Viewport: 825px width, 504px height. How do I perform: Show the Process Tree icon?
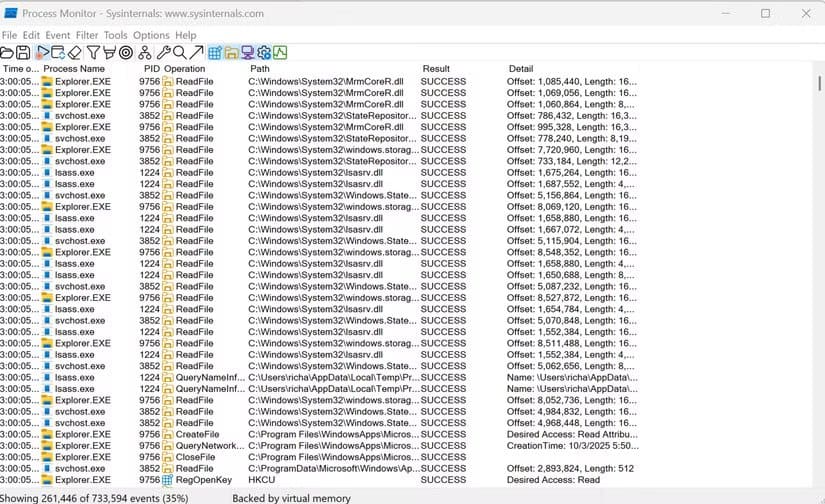coord(145,52)
